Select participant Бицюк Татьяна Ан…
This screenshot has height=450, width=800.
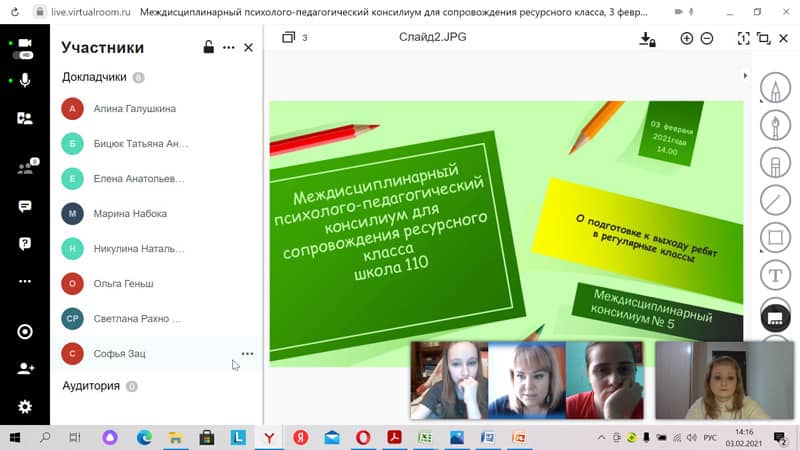tap(158, 144)
